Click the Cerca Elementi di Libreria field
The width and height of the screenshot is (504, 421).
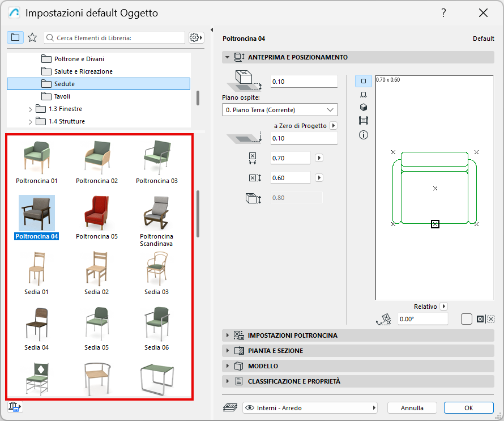119,38
